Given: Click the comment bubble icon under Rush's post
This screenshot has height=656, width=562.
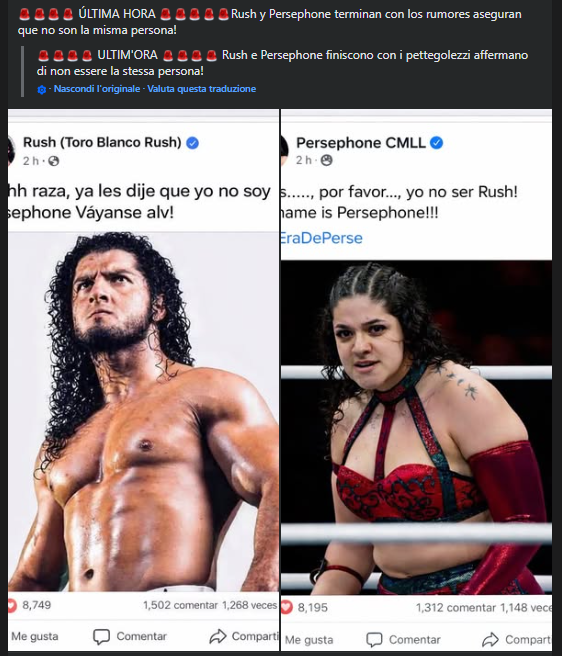Looking at the screenshot, I should (x=101, y=636).
